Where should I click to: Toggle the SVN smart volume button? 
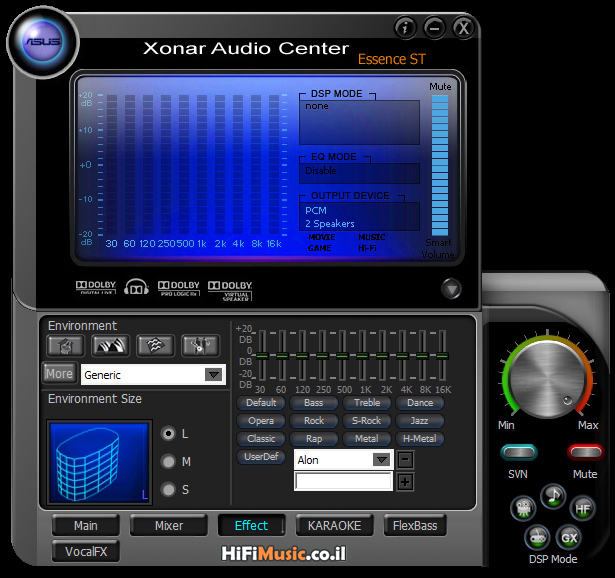click(519, 453)
